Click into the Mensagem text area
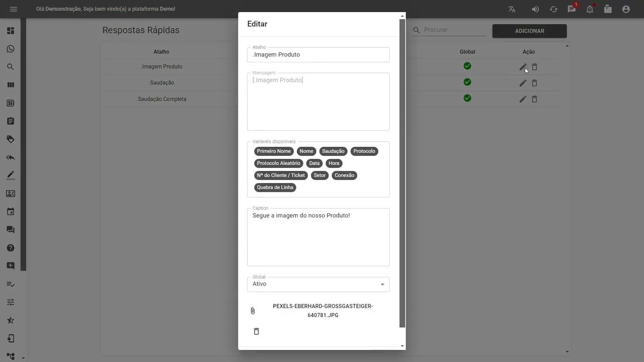Screen dimensions: 644x362 pyautogui.click(x=318, y=102)
